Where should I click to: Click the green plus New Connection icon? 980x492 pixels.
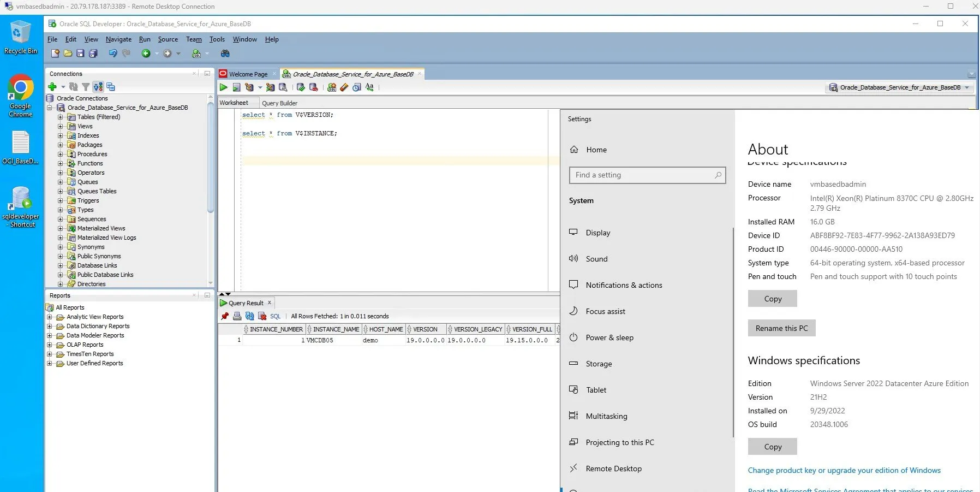point(52,87)
